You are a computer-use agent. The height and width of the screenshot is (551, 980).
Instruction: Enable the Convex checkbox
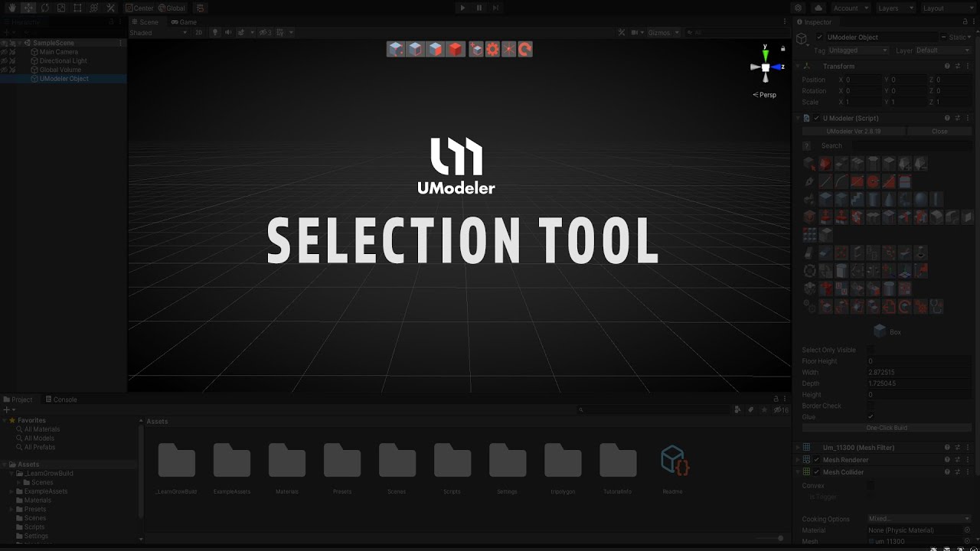tap(871, 485)
